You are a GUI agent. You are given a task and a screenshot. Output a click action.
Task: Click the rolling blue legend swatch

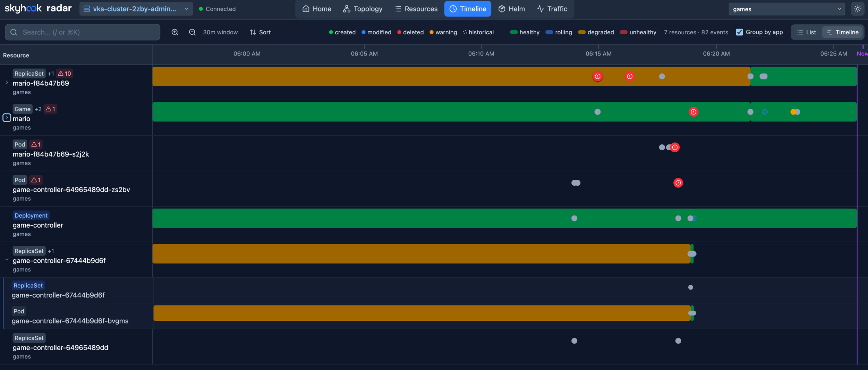tap(549, 32)
